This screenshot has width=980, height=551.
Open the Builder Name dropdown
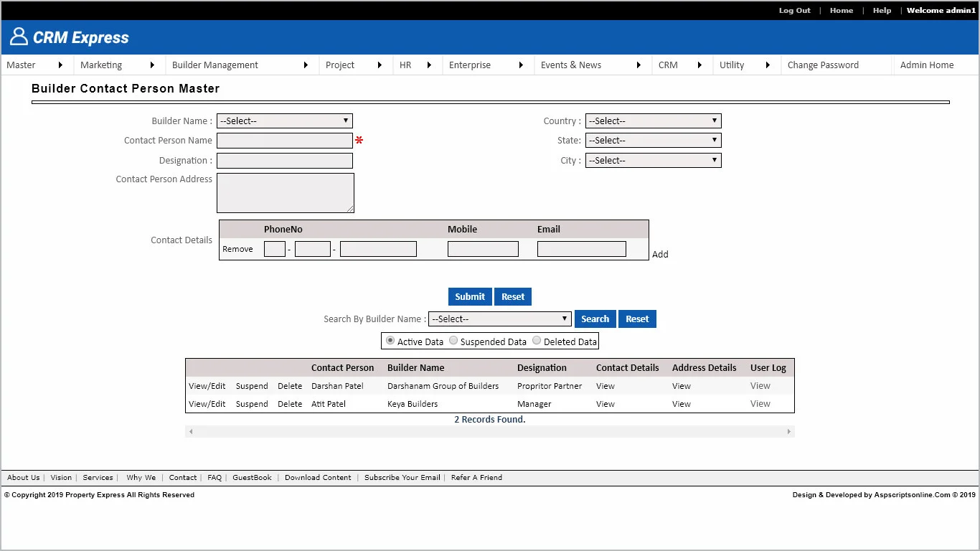[285, 121]
